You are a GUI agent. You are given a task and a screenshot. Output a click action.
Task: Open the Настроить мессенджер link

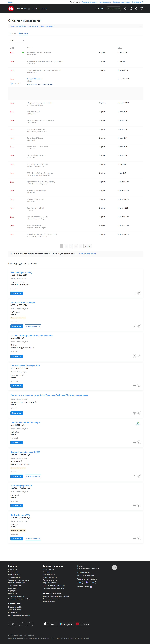88,254
